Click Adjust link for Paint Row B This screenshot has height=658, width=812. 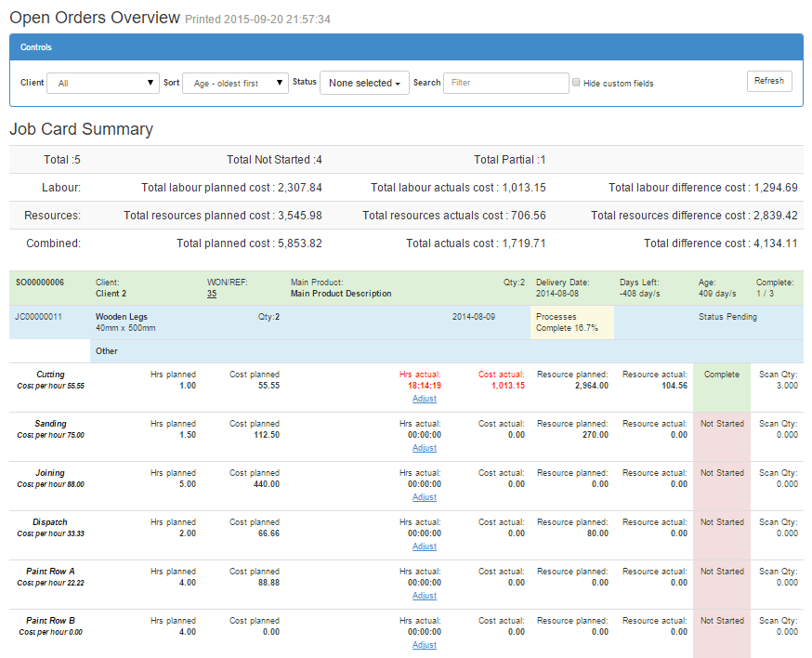click(x=425, y=645)
